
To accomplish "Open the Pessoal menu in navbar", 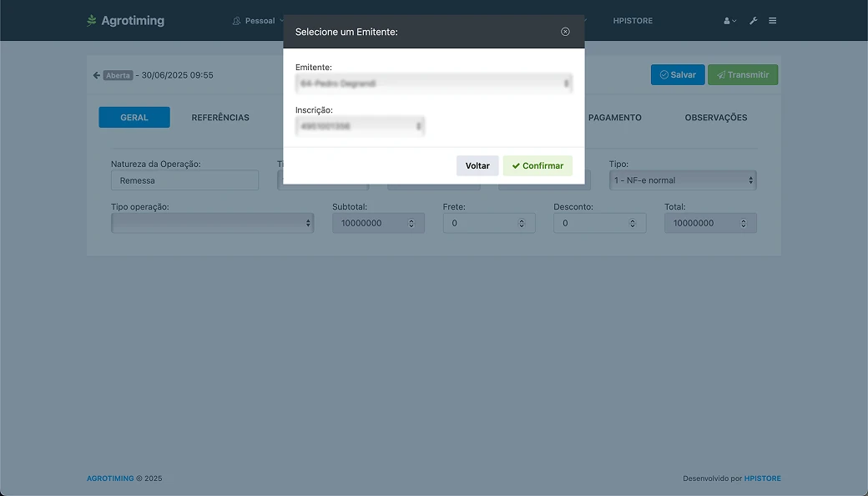I will 259,21.
